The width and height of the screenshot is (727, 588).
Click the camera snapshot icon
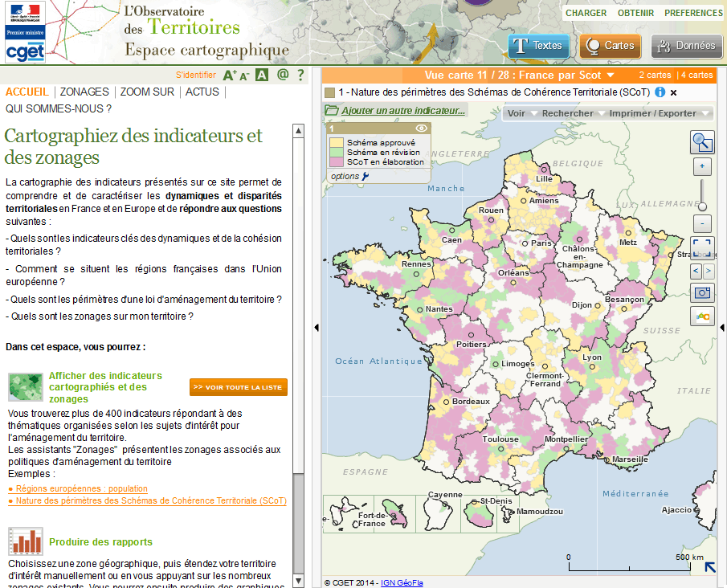pyautogui.click(x=702, y=293)
